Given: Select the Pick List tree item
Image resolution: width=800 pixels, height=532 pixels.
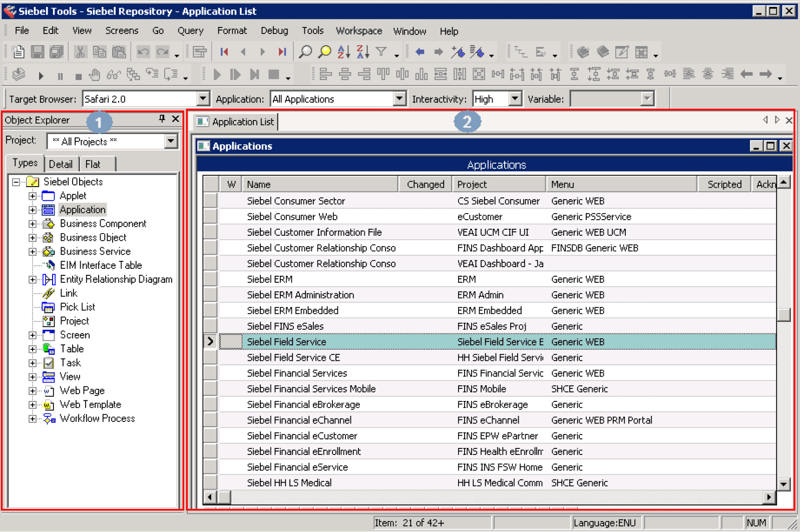Looking at the screenshot, I should [78, 307].
